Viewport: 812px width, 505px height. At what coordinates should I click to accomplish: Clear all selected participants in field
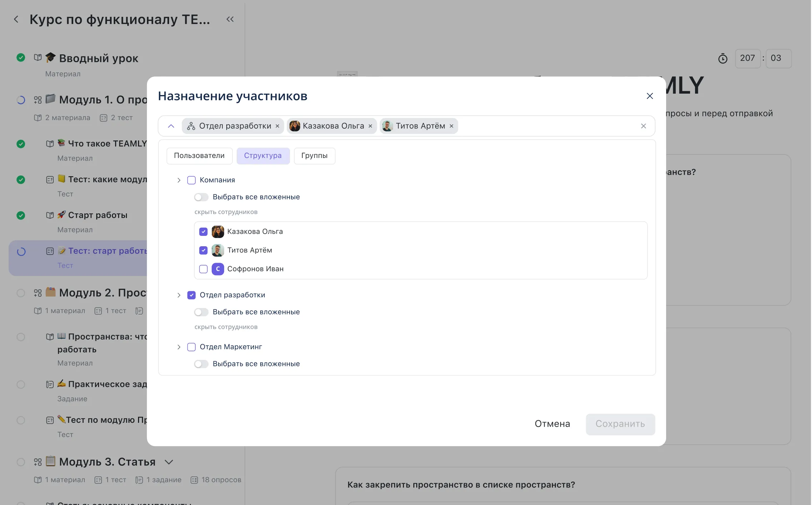pyautogui.click(x=643, y=126)
